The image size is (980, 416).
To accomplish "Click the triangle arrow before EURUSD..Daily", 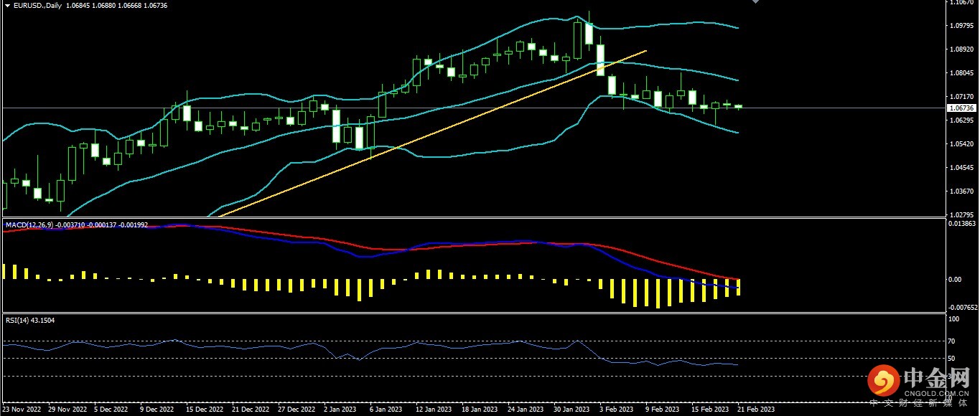I will point(7,6).
